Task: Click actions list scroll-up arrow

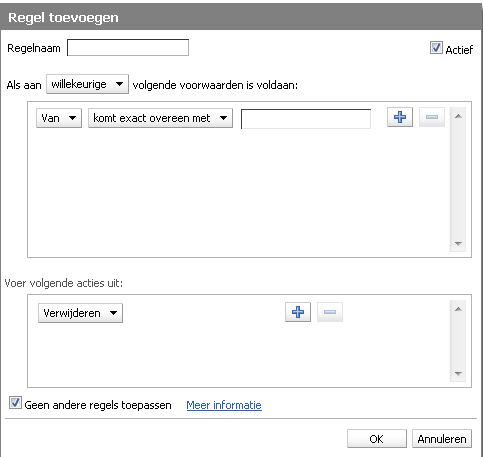Action: click(x=458, y=309)
